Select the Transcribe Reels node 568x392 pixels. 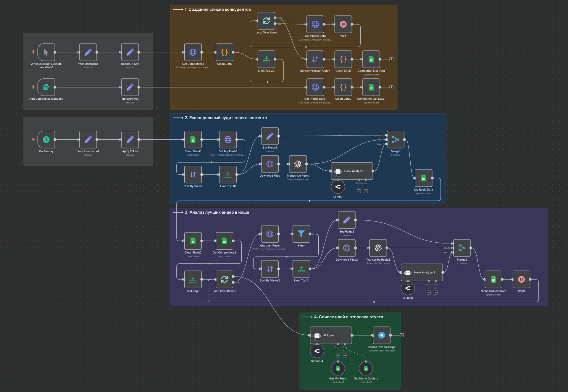(298, 164)
